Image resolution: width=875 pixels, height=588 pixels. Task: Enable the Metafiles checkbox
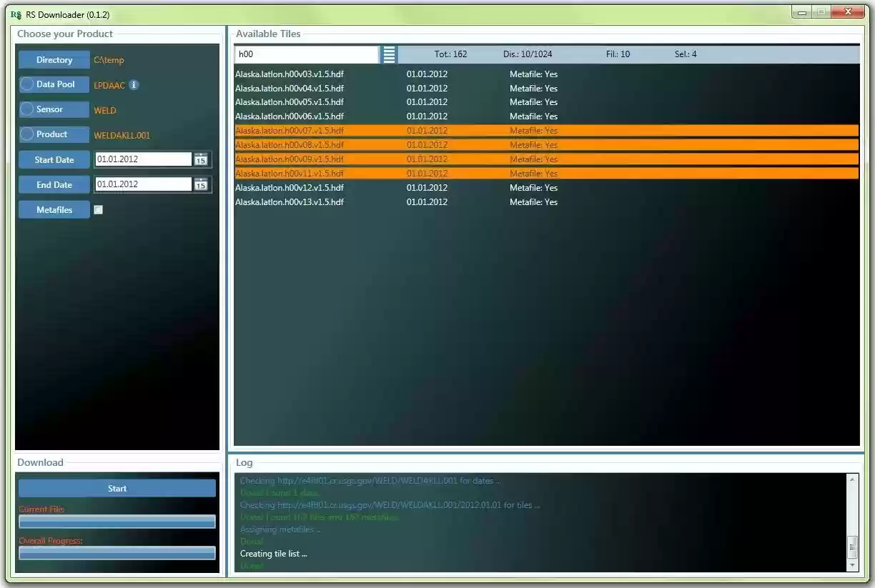pyautogui.click(x=98, y=209)
